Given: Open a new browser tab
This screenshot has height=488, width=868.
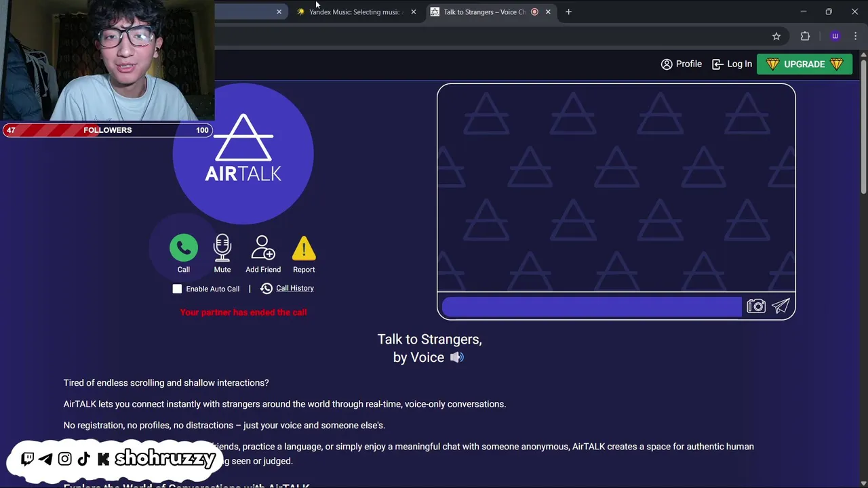Looking at the screenshot, I should point(568,12).
